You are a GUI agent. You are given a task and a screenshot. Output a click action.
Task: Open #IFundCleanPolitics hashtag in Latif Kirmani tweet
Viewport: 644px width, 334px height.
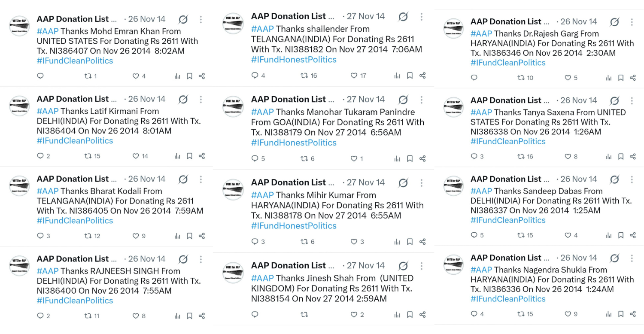[75, 140]
